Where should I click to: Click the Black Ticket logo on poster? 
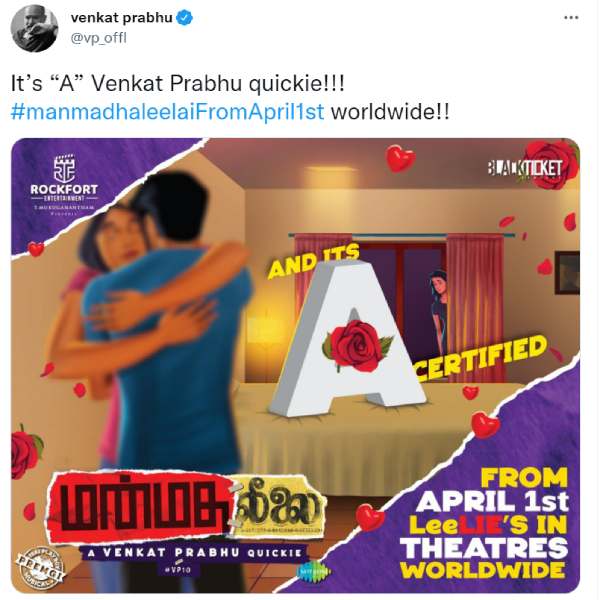click(x=525, y=169)
